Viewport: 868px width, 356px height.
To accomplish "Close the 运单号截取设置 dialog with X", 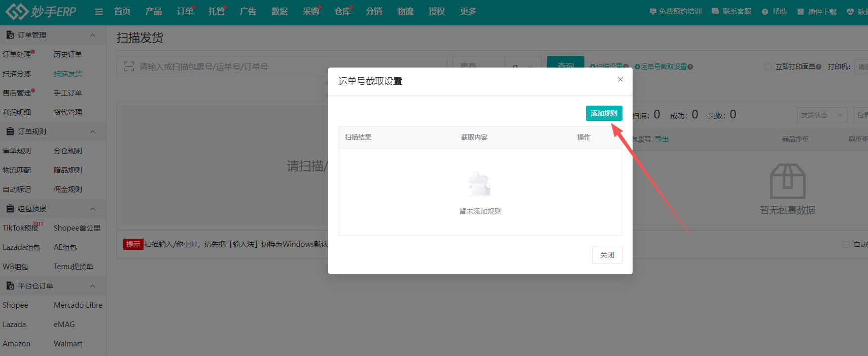I will point(620,79).
